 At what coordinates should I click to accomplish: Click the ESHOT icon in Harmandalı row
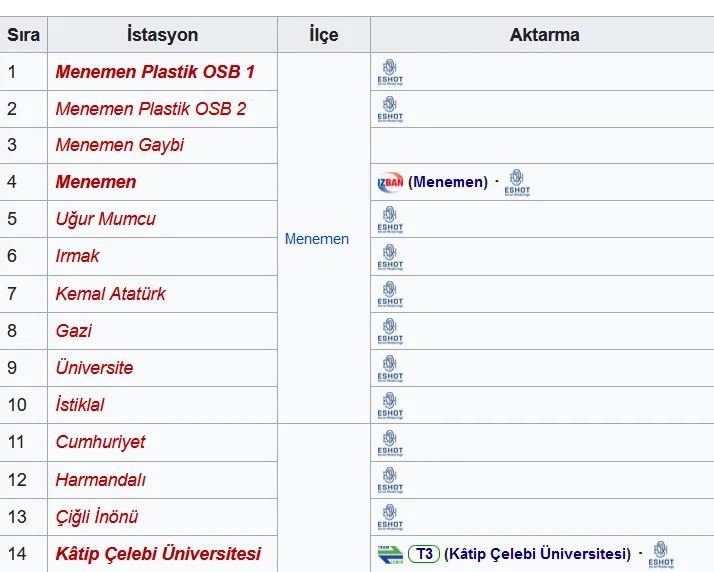tap(390, 480)
